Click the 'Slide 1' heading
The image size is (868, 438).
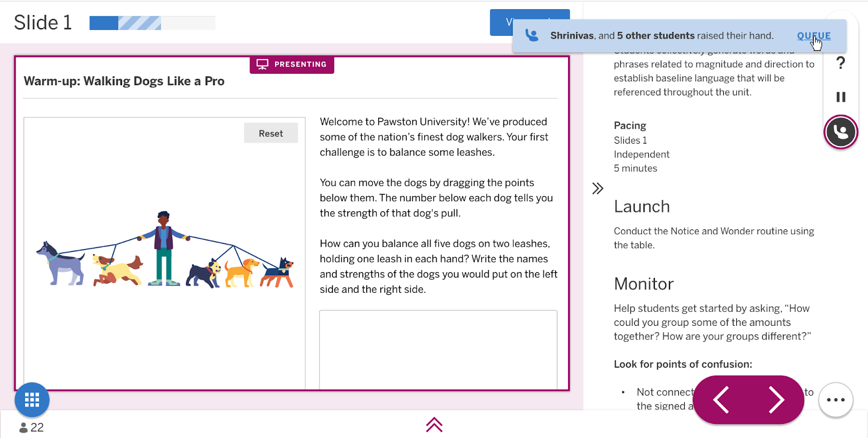click(43, 23)
